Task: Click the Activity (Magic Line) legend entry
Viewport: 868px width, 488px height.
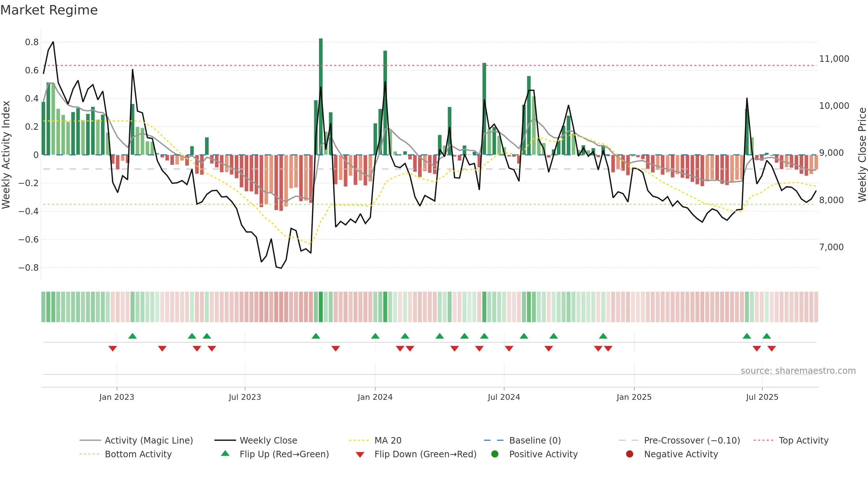Action: 136,440
